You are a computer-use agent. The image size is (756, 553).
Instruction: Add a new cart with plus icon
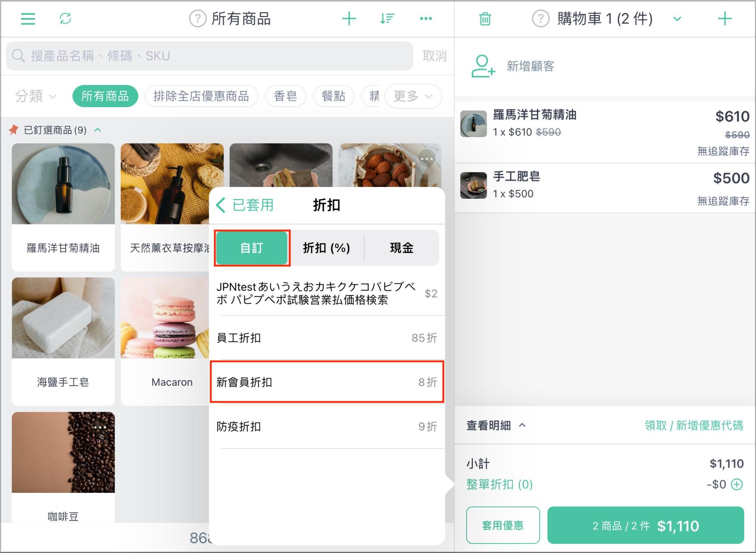point(725,19)
